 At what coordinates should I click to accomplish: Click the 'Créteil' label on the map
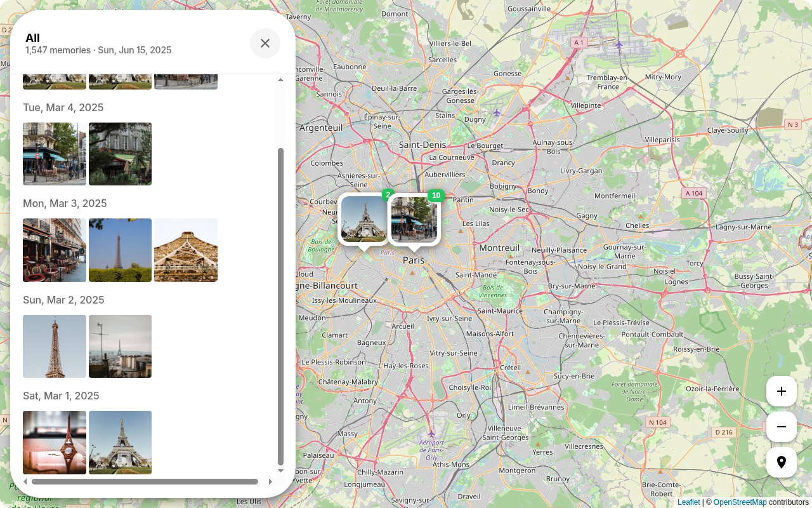[x=511, y=368]
